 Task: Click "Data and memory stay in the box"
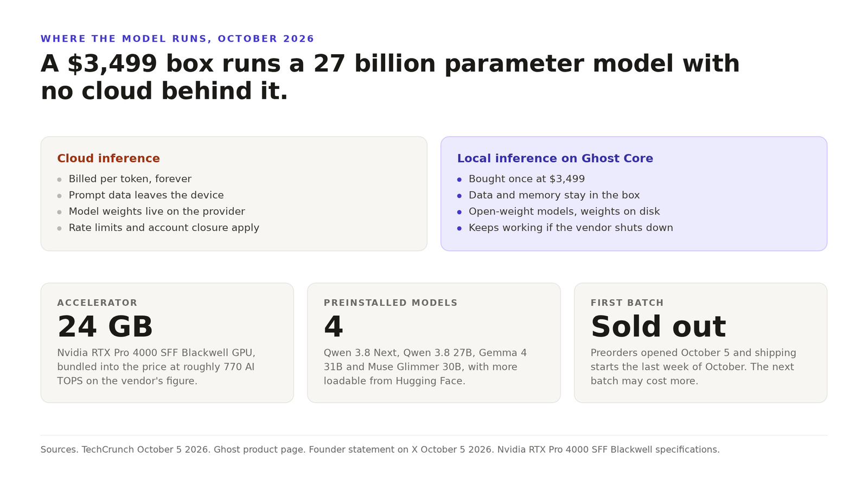click(554, 195)
